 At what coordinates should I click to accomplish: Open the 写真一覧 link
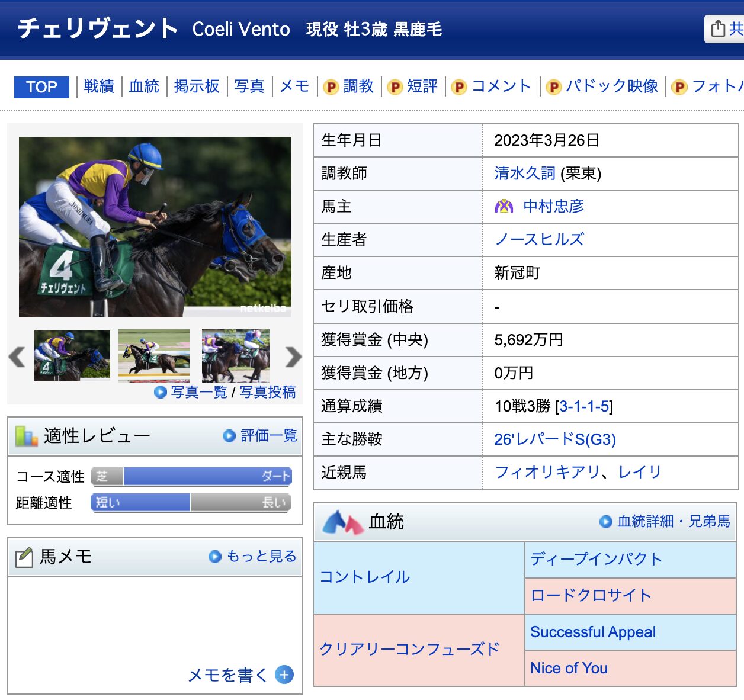pos(199,392)
